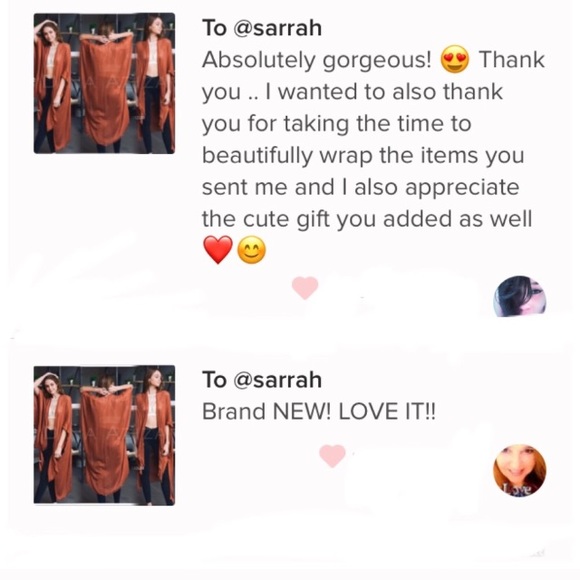Like the first review with the pink heart
580x580 pixels.
(x=305, y=287)
